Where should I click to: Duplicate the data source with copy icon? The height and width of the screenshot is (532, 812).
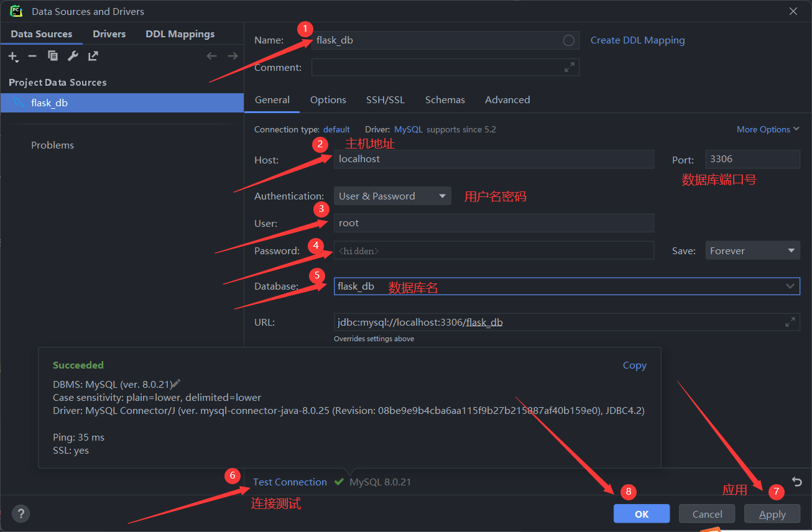pos(53,56)
